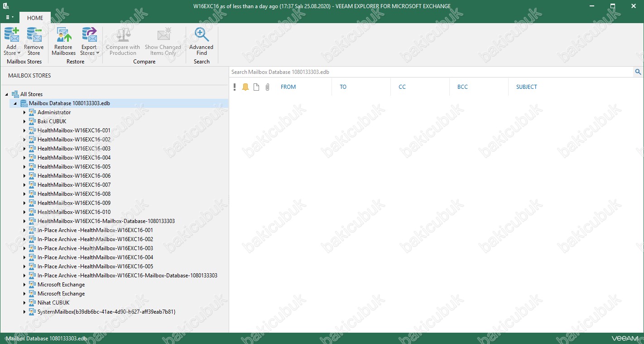Sort by the reminder bell column icon
Image resolution: width=644 pixels, height=344 pixels.
click(x=245, y=87)
